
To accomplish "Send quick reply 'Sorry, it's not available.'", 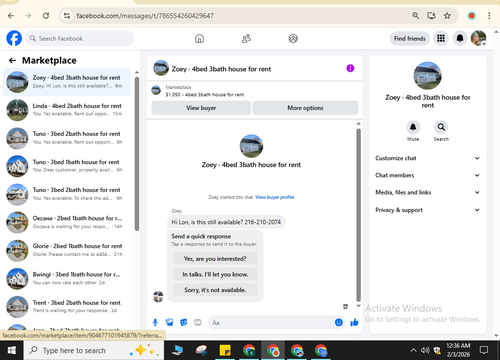I will click(215, 290).
